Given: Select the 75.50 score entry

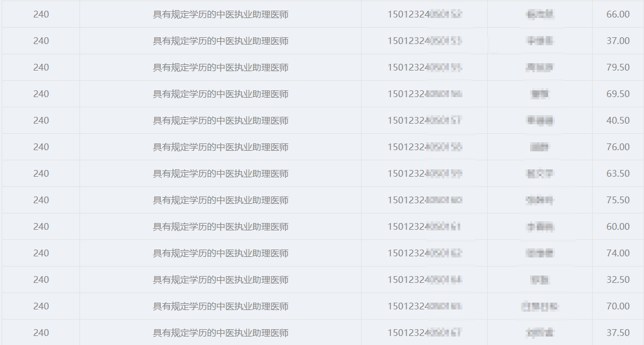Looking at the screenshot, I should 617,200.
